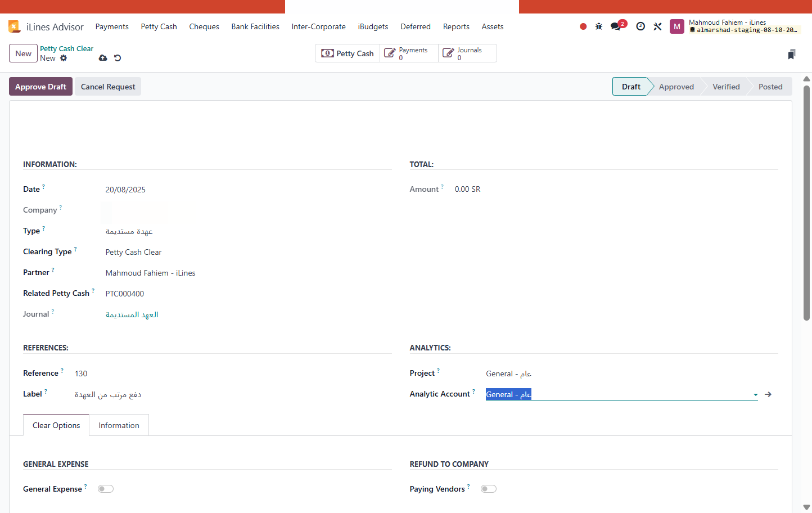Open the Deferred menu
This screenshot has height=513, width=812.
tap(416, 26)
